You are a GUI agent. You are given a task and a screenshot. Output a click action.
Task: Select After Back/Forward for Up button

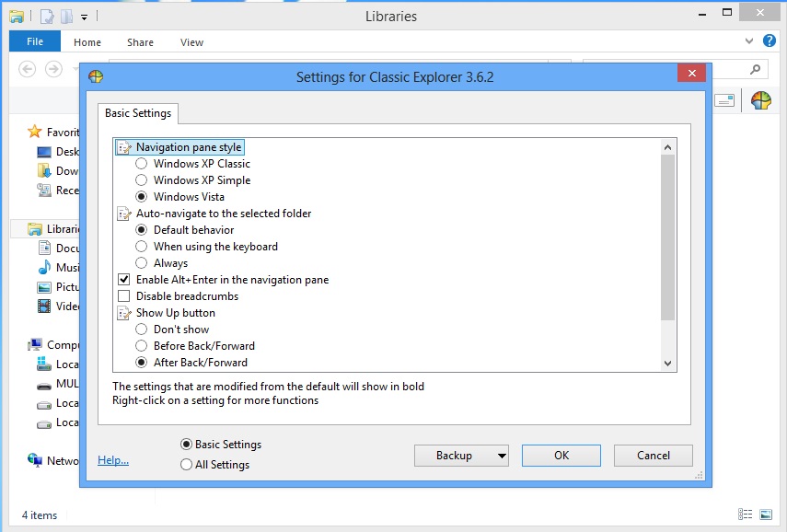click(x=142, y=363)
